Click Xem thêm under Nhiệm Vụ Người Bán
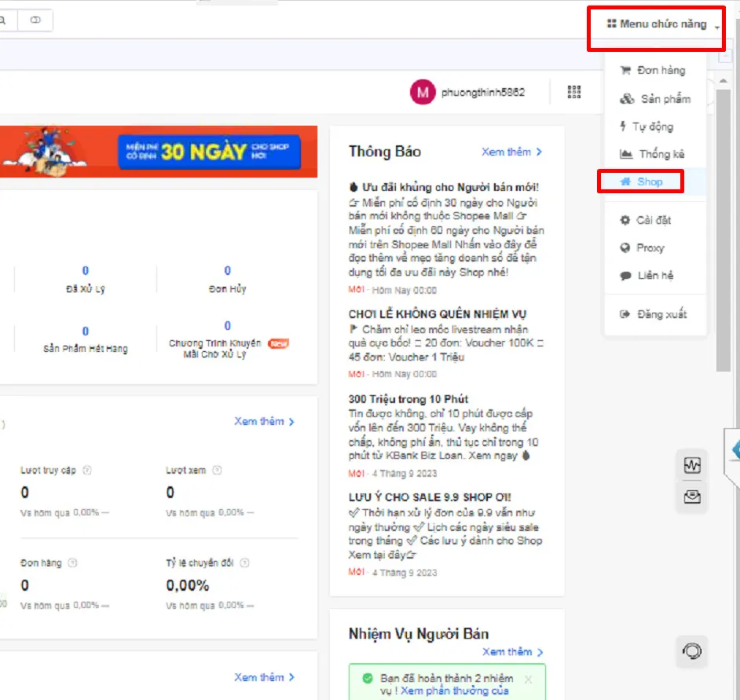 coord(512,652)
